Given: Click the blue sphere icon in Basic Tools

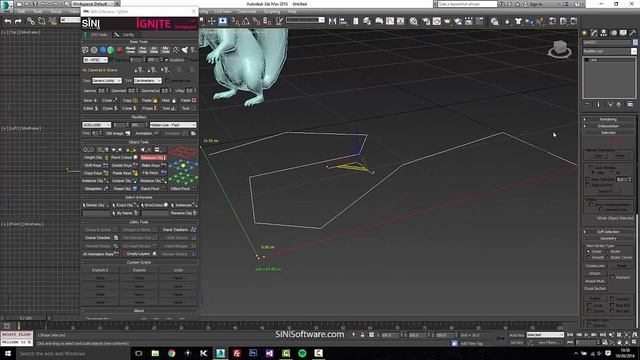Looking at the screenshot, I should pyautogui.click(x=102, y=50).
